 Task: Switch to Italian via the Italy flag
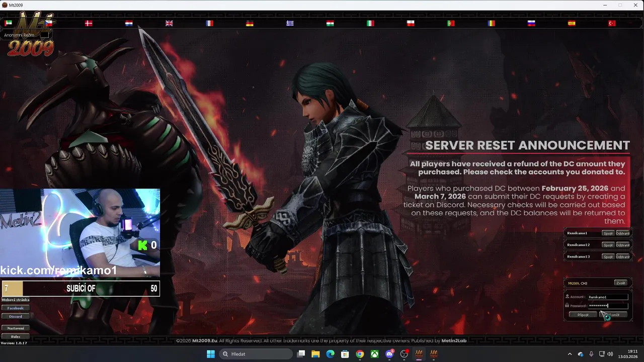coord(370,23)
